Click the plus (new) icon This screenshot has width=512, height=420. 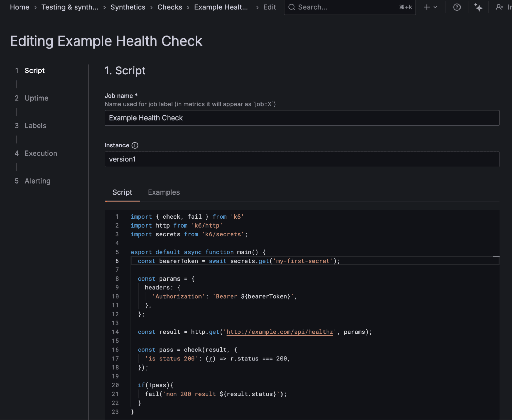(x=426, y=7)
